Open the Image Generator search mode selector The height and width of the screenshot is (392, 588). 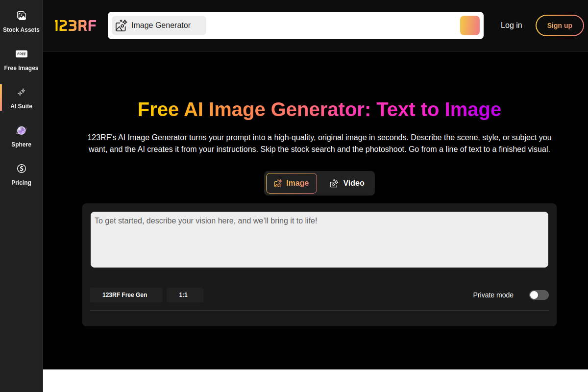159,25
